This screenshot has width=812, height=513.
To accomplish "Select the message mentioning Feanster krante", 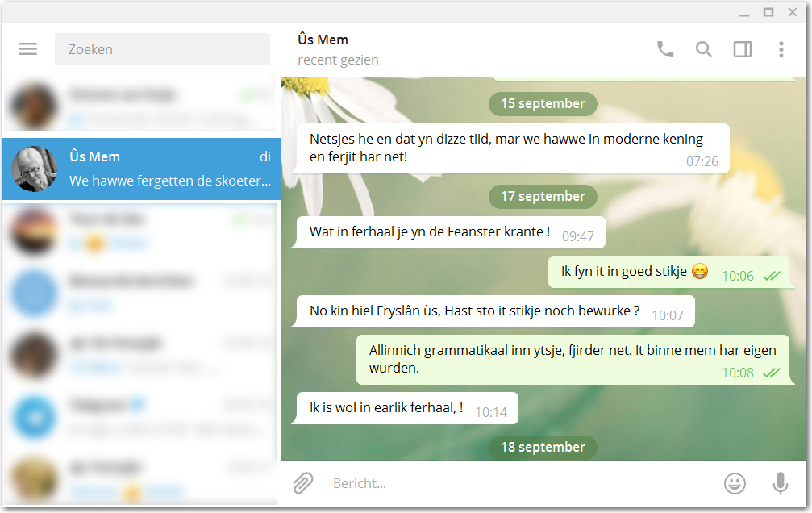I will (448, 232).
